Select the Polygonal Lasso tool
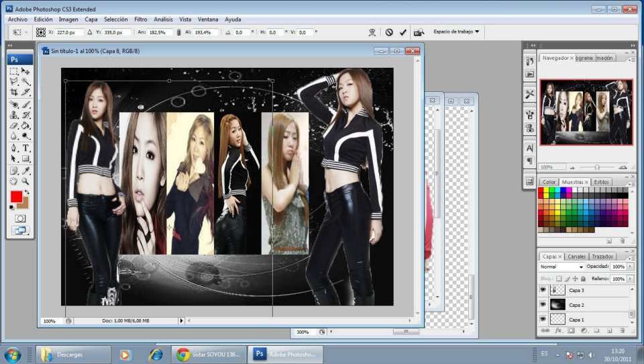This screenshot has height=364, width=644. coord(14,81)
